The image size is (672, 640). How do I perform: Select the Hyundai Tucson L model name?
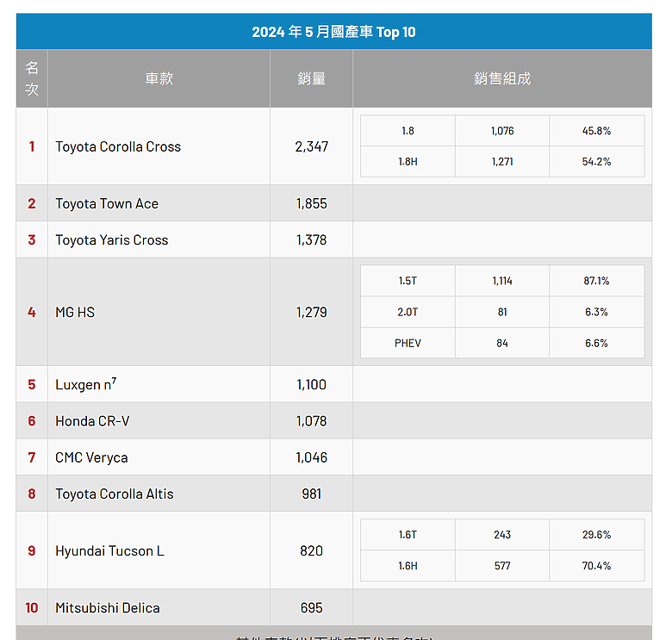point(109,551)
